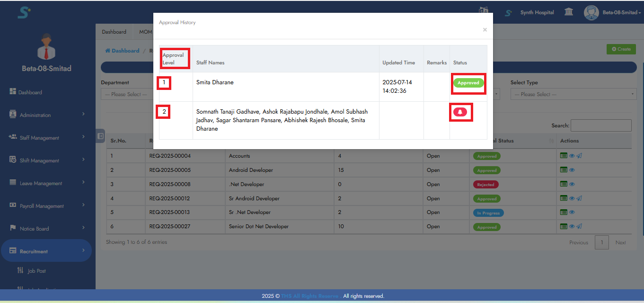Image resolution: width=644 pixels, height=303 pixels.
Task: Click the Synth Hospital logo icon
Action: 508,13
